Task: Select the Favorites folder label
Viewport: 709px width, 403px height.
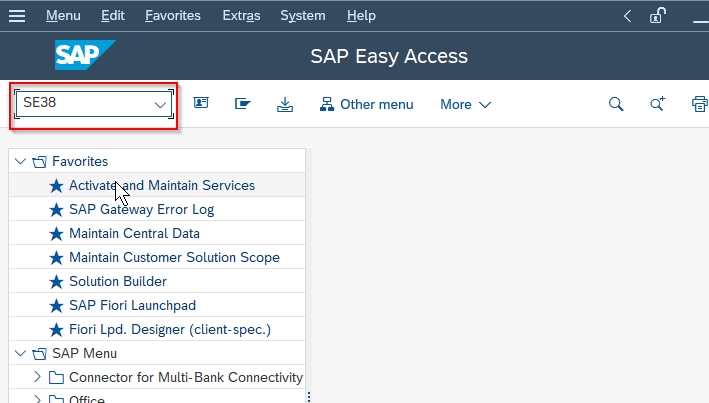Action: 80,161
